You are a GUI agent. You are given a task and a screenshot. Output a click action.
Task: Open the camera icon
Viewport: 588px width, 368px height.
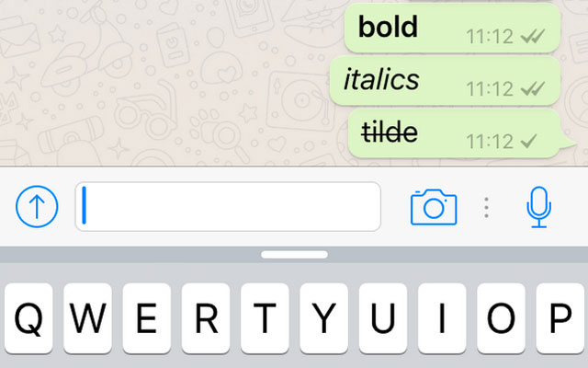(434, 207)
